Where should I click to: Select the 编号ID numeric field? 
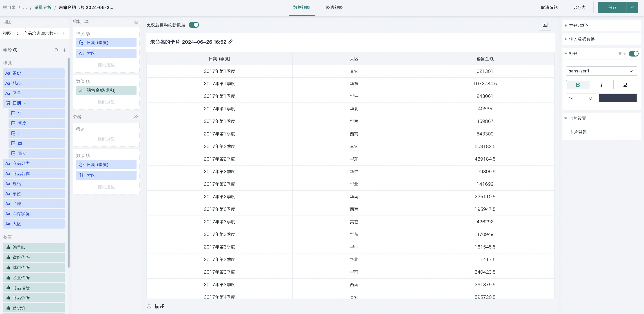(34, 247)
